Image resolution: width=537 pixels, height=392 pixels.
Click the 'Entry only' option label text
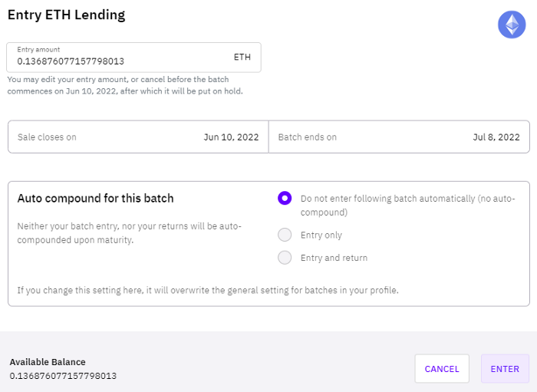tap(321, 236)
